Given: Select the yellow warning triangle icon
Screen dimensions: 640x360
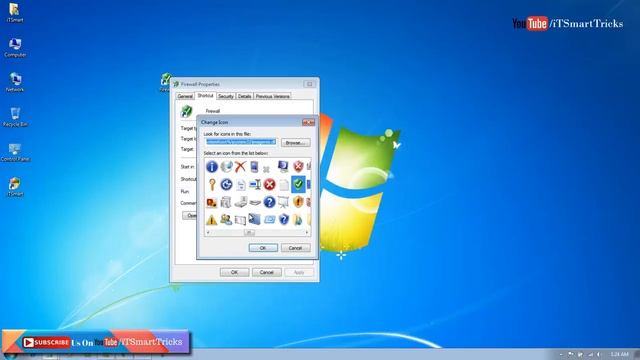Looking at the screenshot, I should tap(211, 220).
